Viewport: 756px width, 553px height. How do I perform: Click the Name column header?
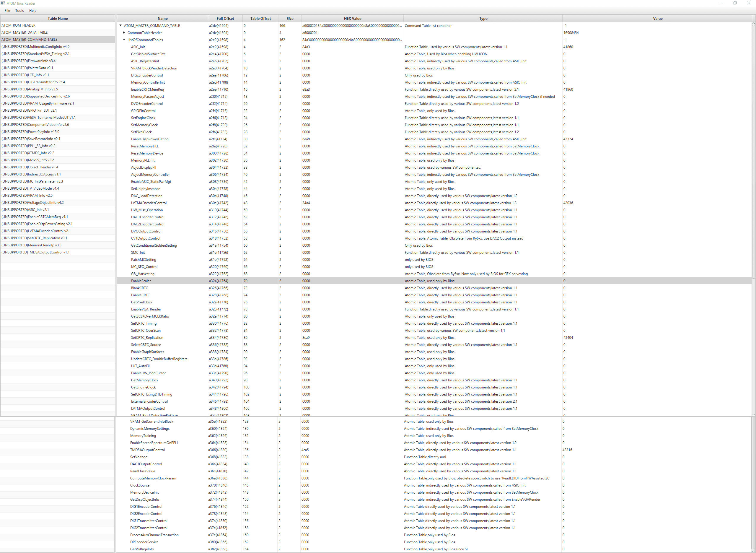point(162,18)
